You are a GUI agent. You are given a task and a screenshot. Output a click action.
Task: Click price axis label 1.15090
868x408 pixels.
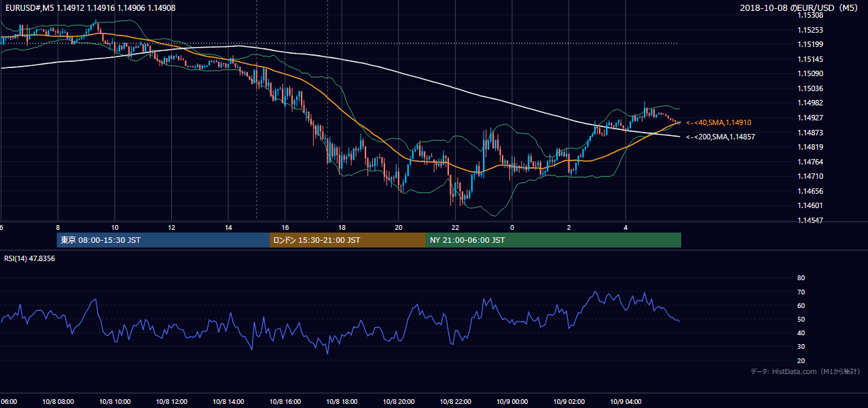tap(810, 73)
